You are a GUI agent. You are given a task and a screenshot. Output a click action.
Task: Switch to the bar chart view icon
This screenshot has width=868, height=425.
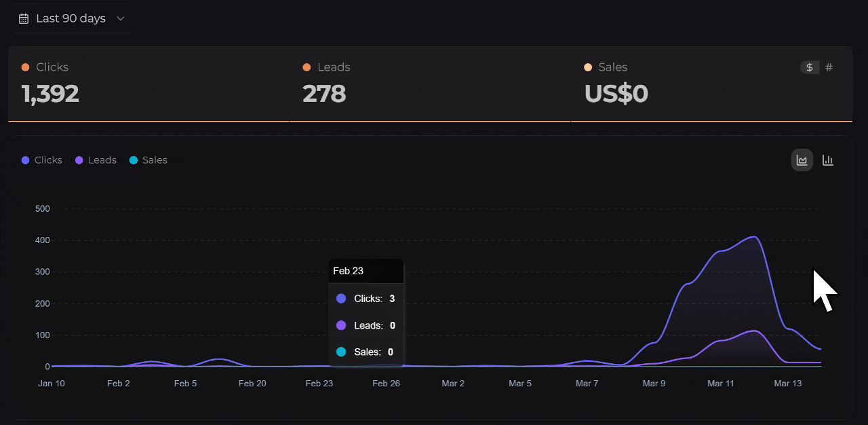(x=827, y=160)
